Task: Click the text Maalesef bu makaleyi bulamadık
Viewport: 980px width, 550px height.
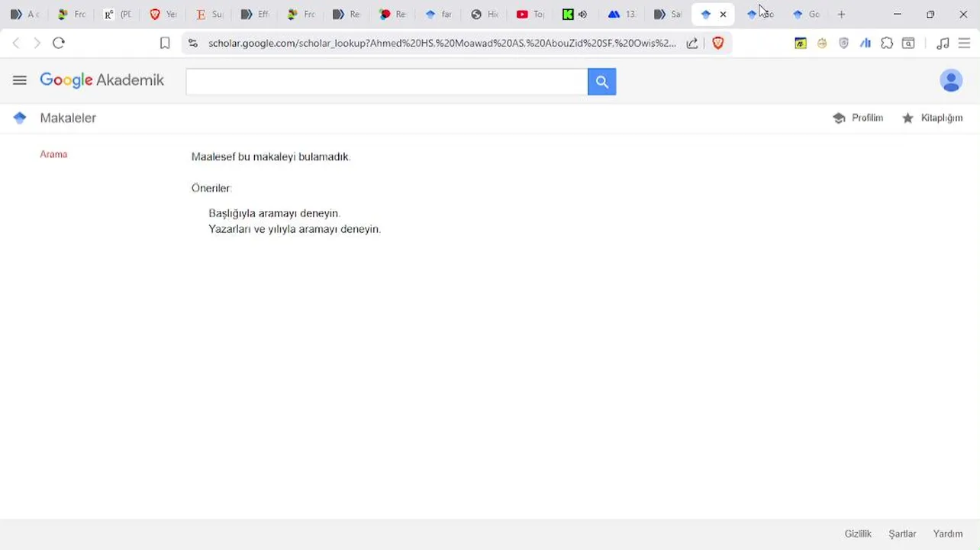Action: pos(271,157)
